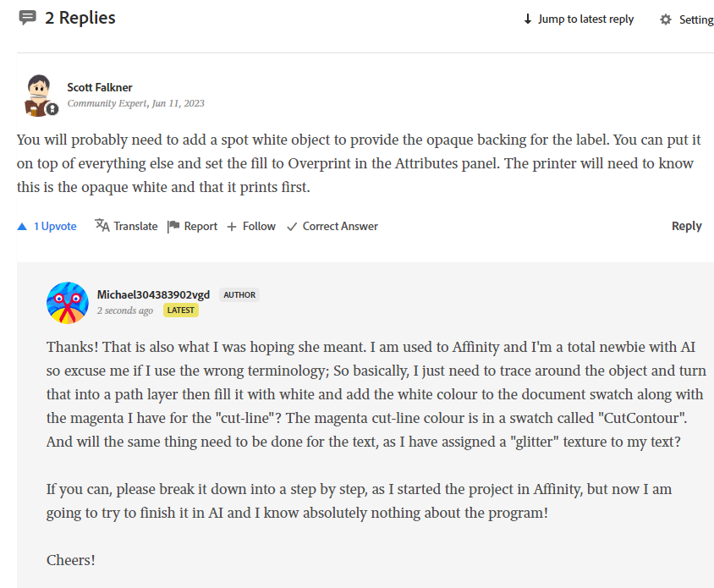This screenshot has height=588, width=714.
Task: Click the replies speech bubble icon
Action: (x=28, y=18)
